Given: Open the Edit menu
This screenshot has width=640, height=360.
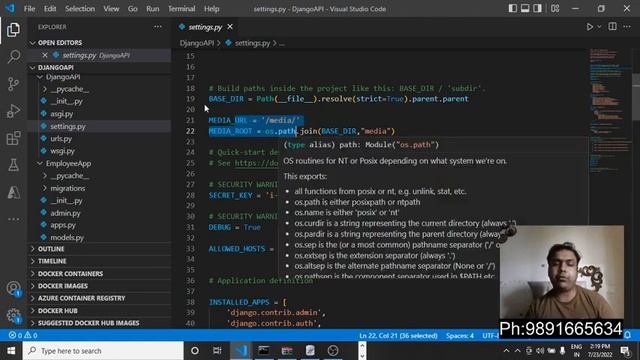Looking at the screenshot, I should [x=50, y=9].
